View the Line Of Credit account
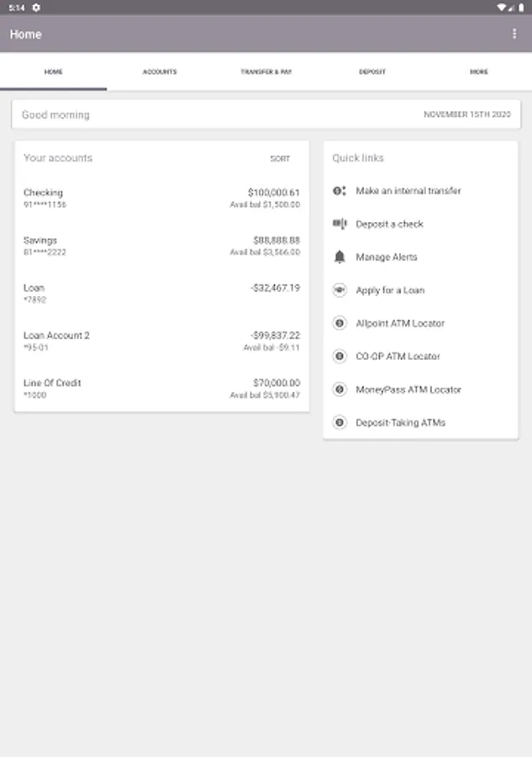This screenshot has width=532, height=757. 161,389
